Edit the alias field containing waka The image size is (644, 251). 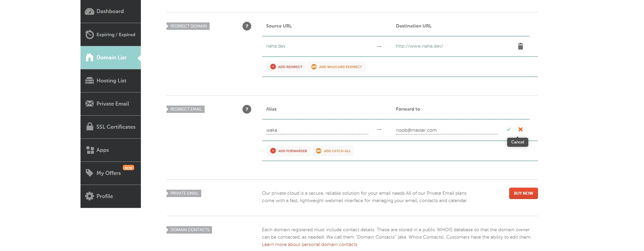317,130
